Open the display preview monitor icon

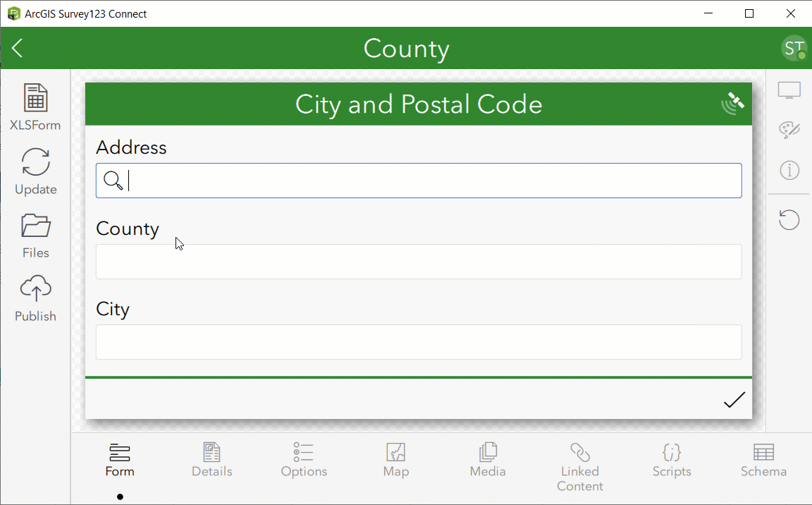click(789, 89)
